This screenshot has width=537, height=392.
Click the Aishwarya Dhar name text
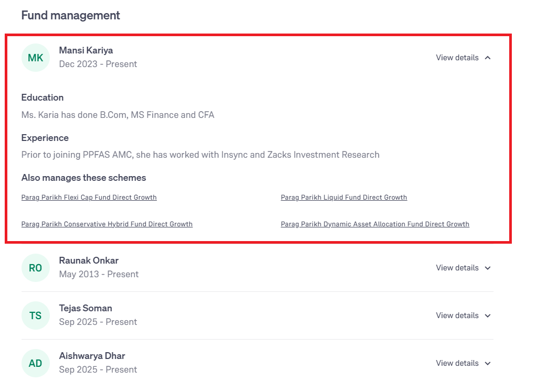pyautogui.click(x=92, y=356)
